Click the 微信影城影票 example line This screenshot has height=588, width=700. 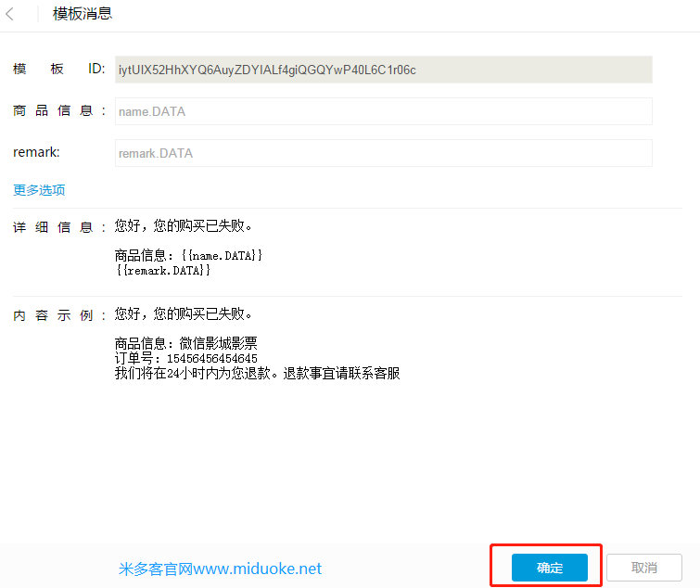point(185,343)
